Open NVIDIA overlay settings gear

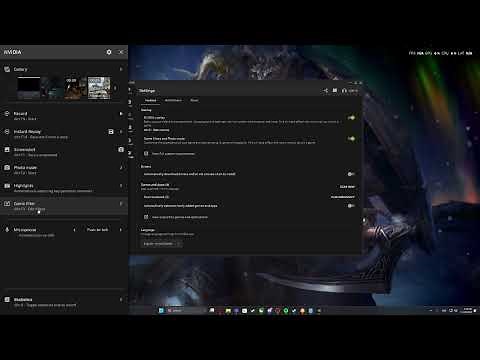click(x=109, y=52)
